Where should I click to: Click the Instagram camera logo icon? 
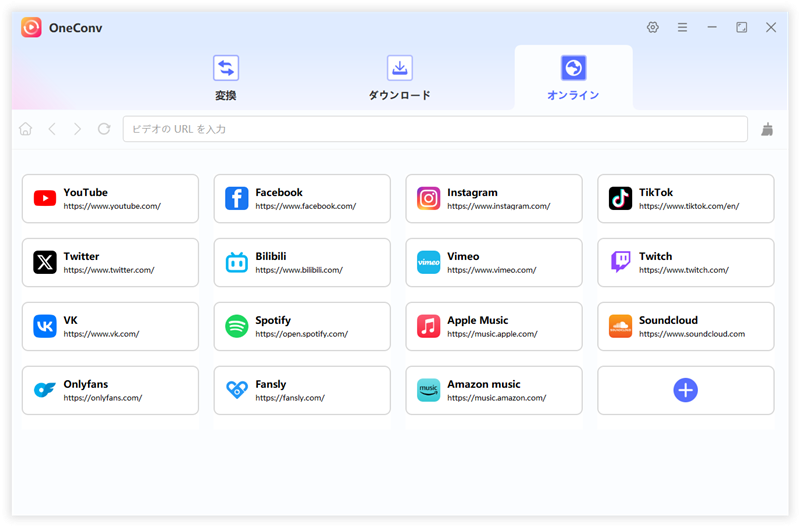point(429,198)
